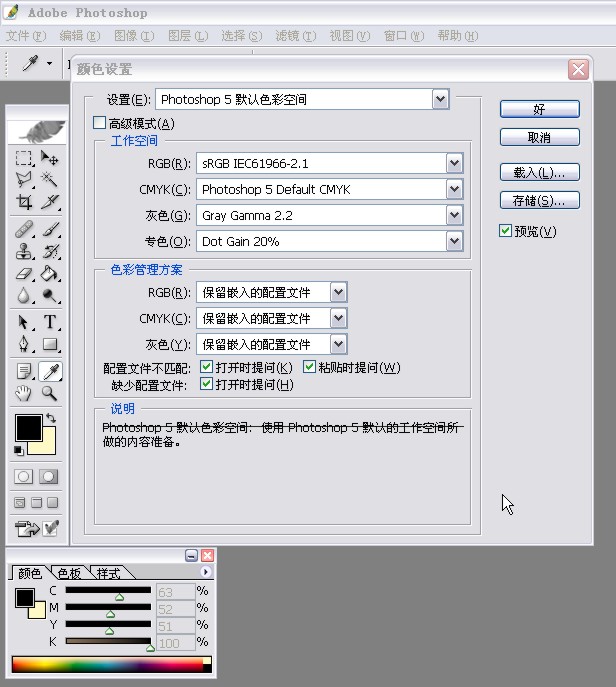The height and width of the screenshot is (687, 616).
Task: Click the Y value input field
Action: click(x=175, y=626)
